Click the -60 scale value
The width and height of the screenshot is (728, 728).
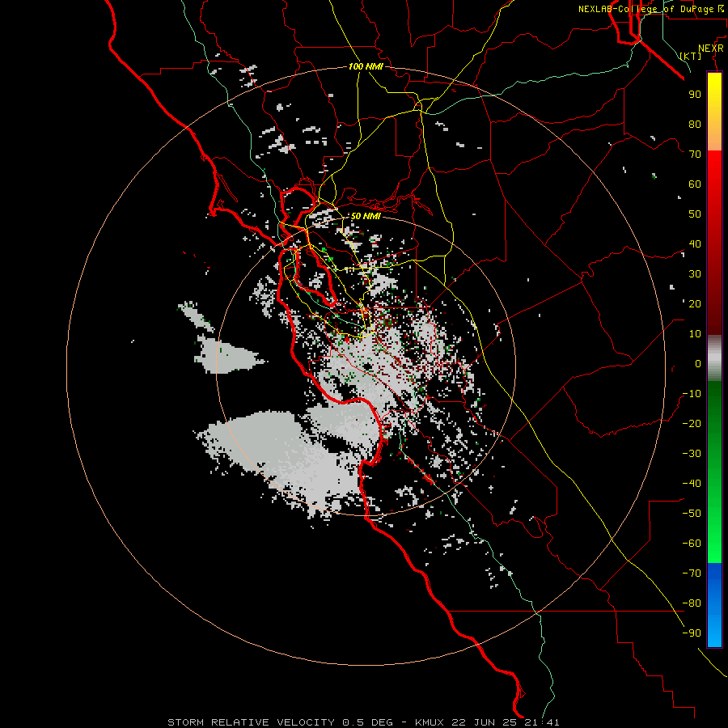point(692,544)
